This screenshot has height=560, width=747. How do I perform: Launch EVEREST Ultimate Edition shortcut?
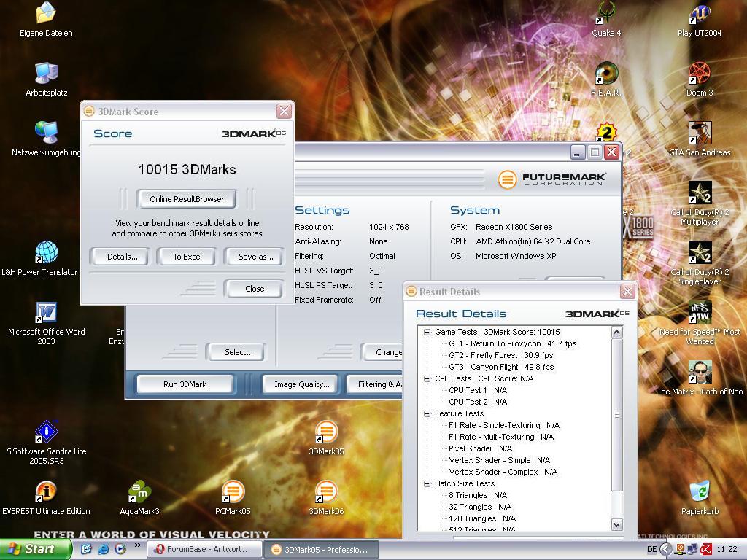[46, 497]
